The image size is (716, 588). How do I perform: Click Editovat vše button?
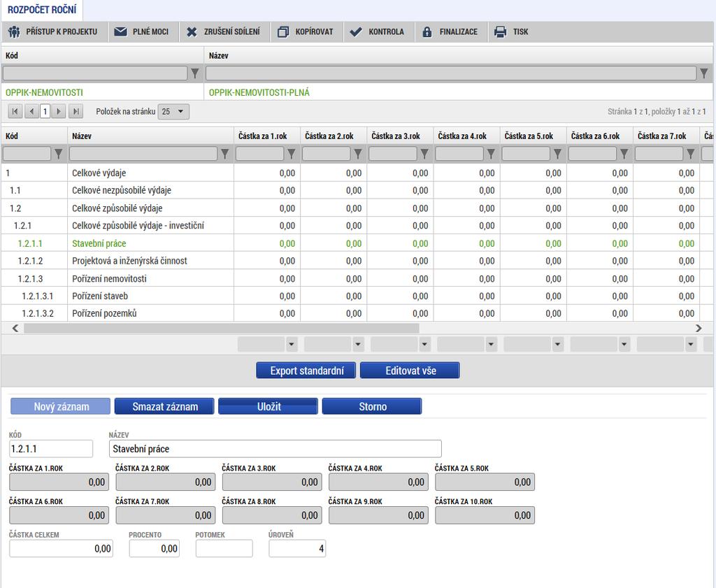tap(410, 371)
